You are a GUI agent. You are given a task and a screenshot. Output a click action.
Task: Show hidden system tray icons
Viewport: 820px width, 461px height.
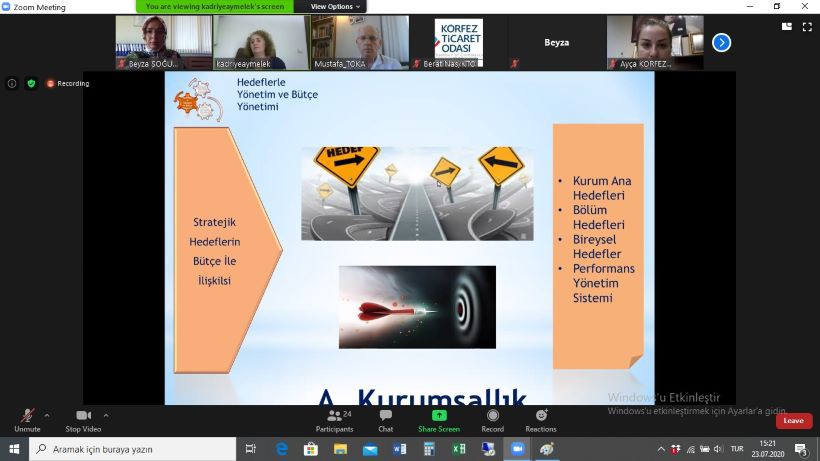coord(661,449)
